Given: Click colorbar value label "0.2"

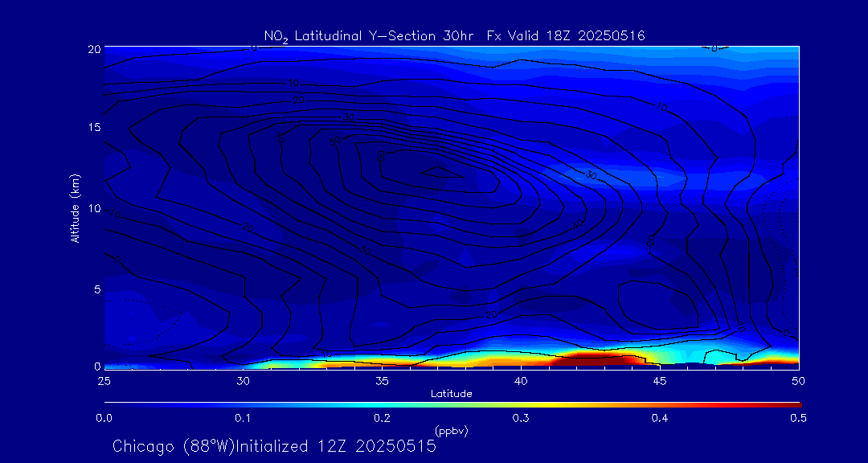Looking at the screenshot, I should pyautogui.click(x=382, y=419).
